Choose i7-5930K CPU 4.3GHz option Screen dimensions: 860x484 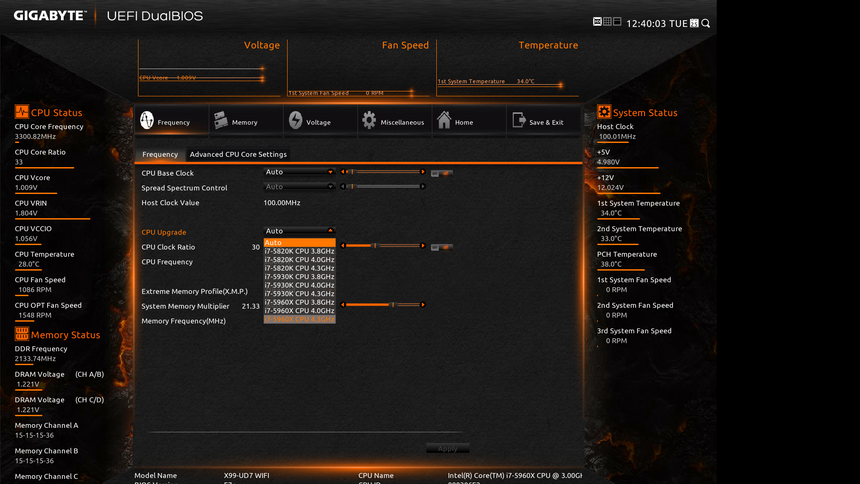299,294
